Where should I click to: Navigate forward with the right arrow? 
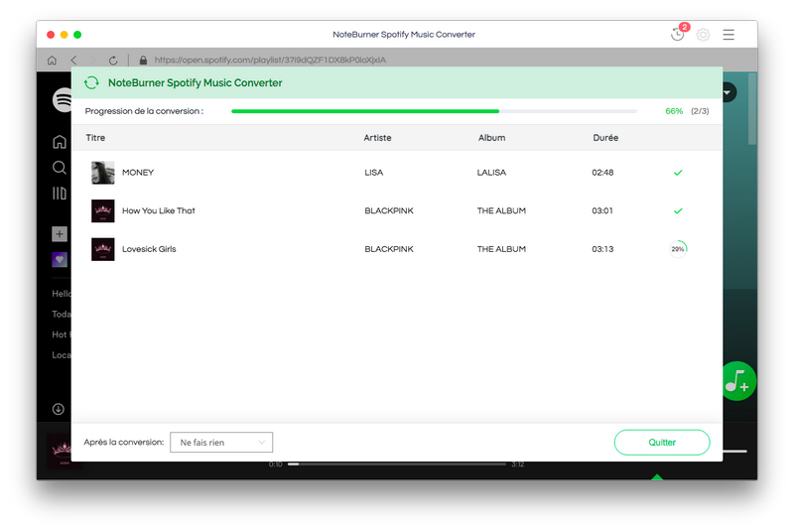(x=92, y=61)
